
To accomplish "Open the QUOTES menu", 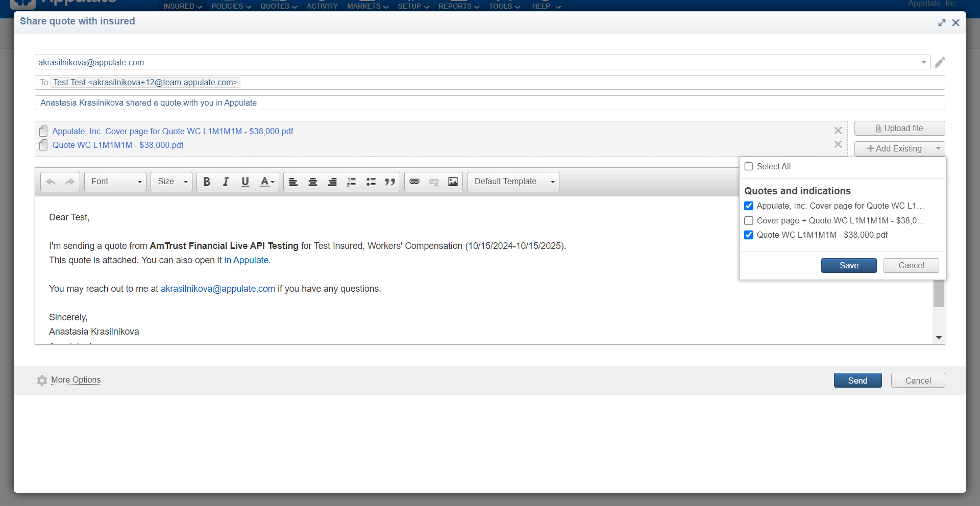I will 278,6.
